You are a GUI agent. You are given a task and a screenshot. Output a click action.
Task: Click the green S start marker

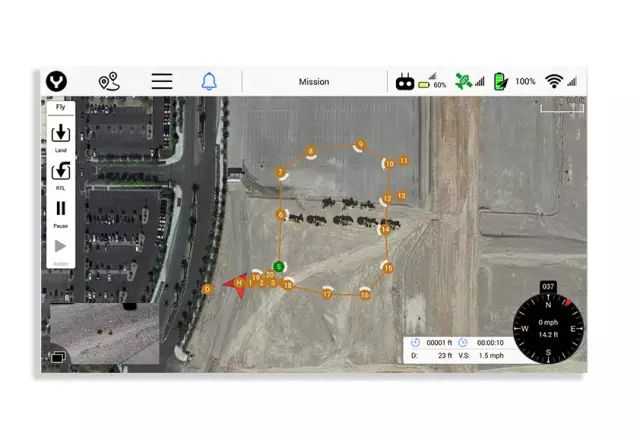tap(279, 266)
